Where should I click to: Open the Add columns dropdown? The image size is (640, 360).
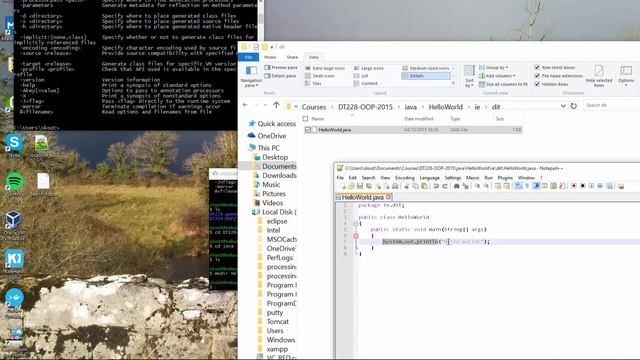pyautogui.click(x=497, y=76)
